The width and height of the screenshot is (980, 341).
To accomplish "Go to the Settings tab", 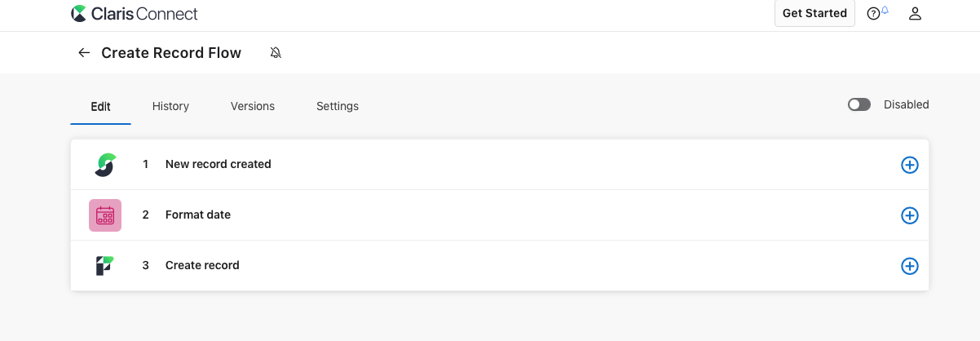I will (x=338, y=106).
